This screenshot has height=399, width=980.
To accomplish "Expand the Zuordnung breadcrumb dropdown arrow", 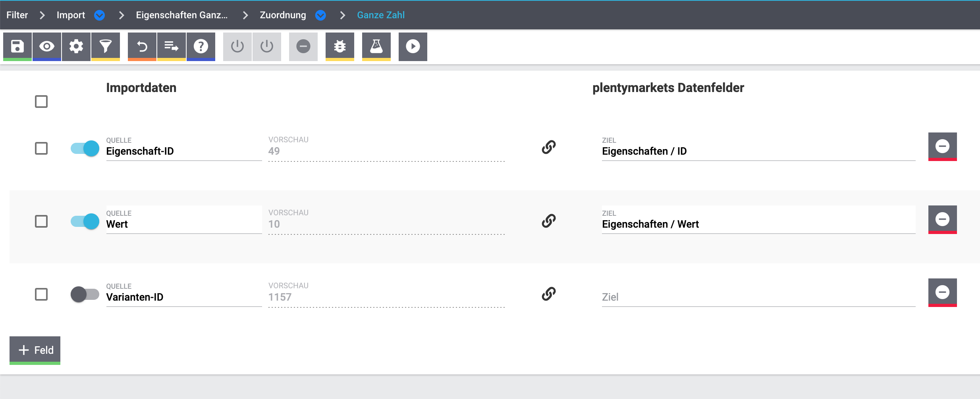I will coord(320,15).
